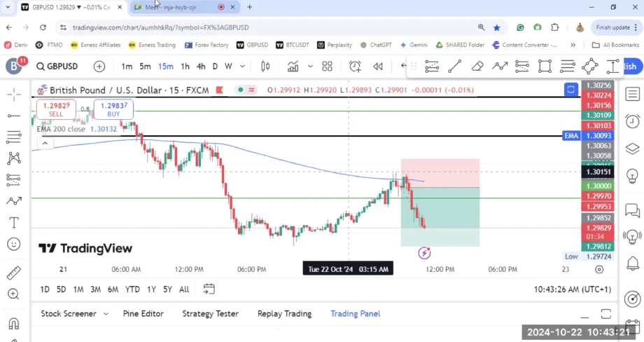Open the brushes tool in left sidebar
The image size is (644, 342).
(14, 201)
